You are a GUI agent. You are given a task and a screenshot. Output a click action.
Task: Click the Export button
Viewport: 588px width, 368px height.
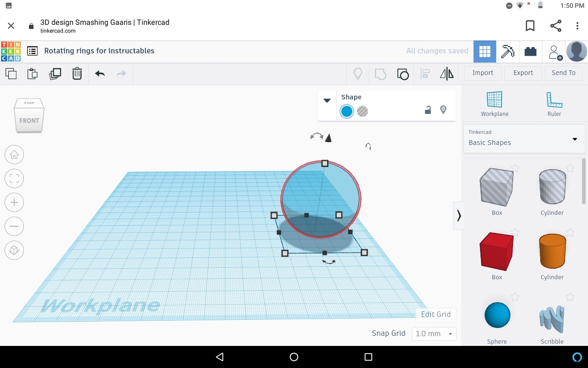point(523,73)
